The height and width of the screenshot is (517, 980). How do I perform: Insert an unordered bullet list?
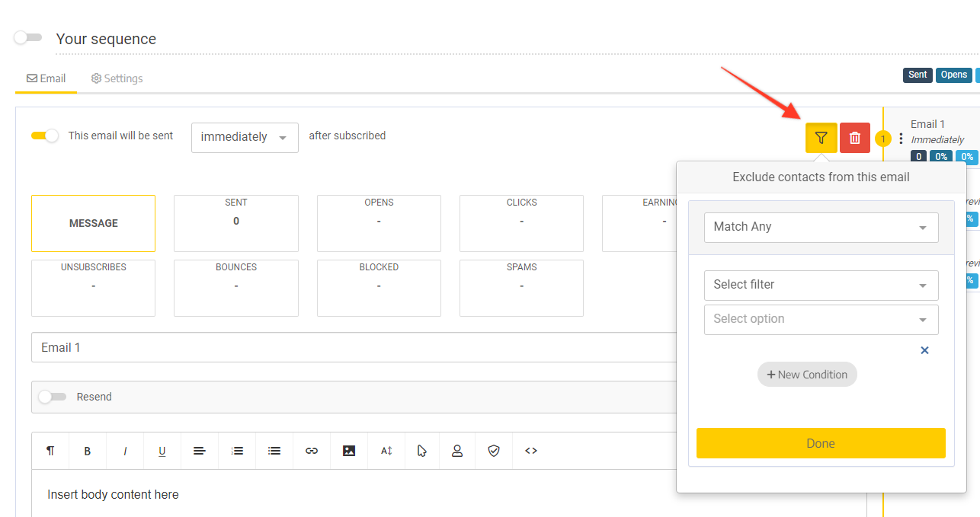tap(274, 451)
